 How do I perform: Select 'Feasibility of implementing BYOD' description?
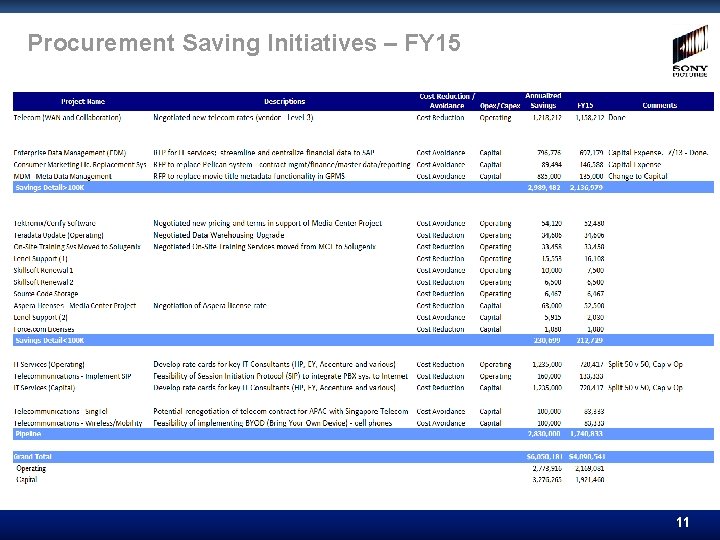[x=273, y=423]
